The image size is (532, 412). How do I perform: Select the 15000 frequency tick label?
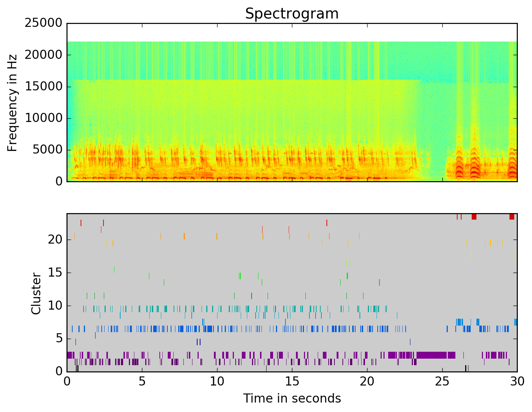(43, 86)
